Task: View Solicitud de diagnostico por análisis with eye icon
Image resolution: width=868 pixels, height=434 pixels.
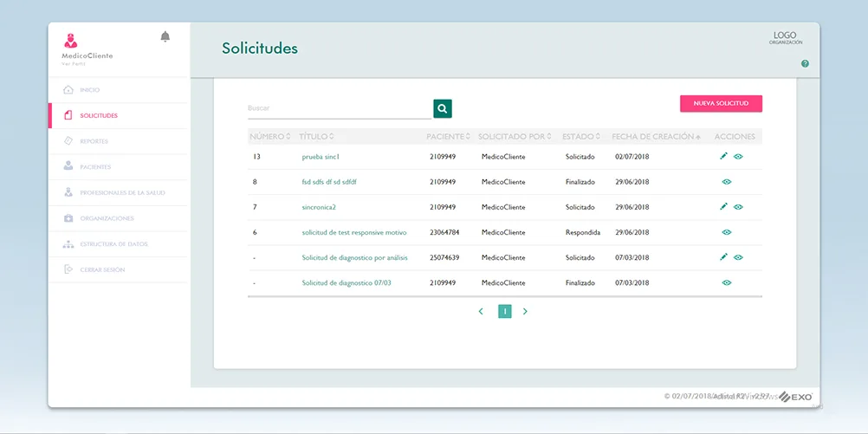Action: [738, 257]
